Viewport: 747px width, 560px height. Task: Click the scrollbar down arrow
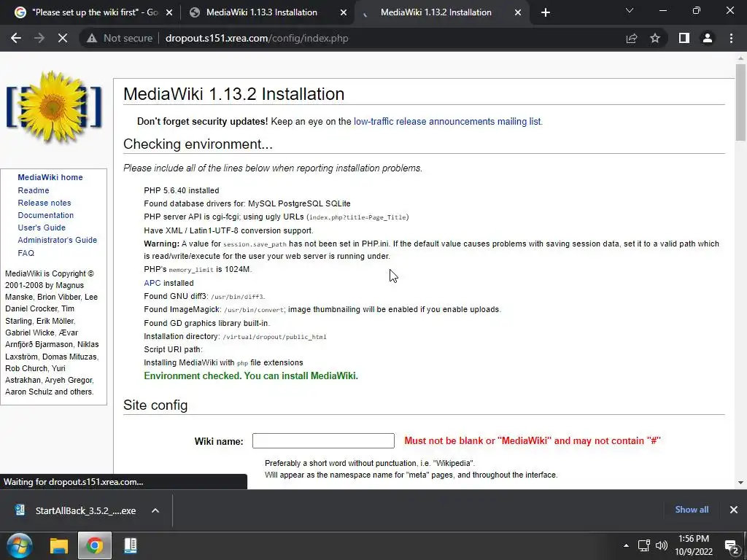740,483
